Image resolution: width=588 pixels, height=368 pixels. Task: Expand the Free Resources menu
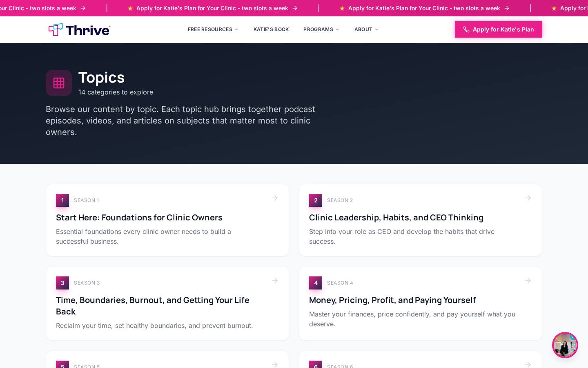click(213, 29)
